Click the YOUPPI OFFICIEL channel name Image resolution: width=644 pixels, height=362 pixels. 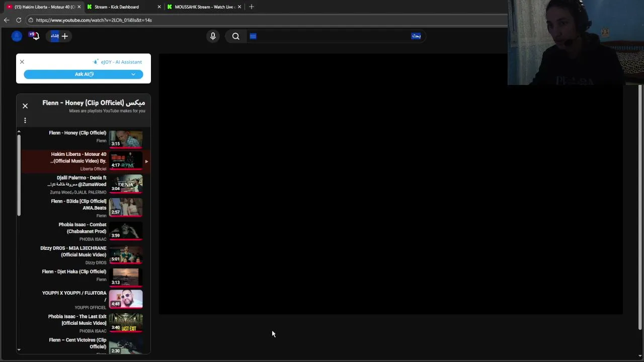coord(91,308)
